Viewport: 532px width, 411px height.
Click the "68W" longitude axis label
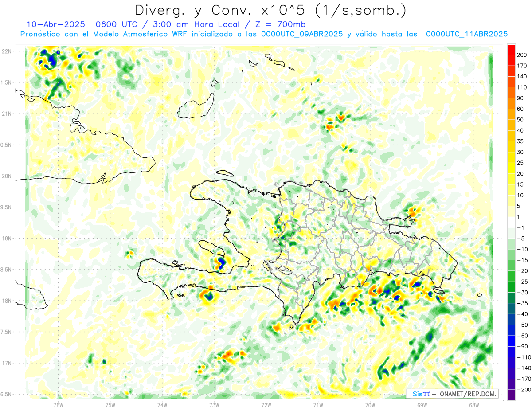474,405
